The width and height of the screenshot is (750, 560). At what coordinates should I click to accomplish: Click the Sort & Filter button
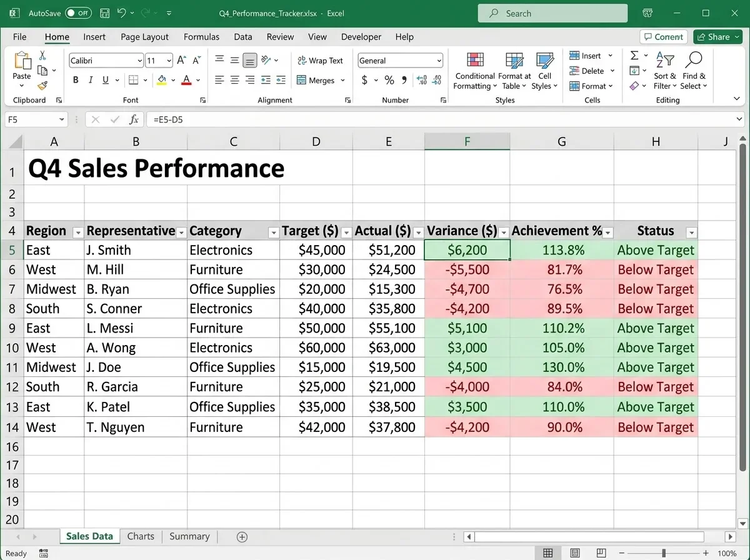click(665, 71)
